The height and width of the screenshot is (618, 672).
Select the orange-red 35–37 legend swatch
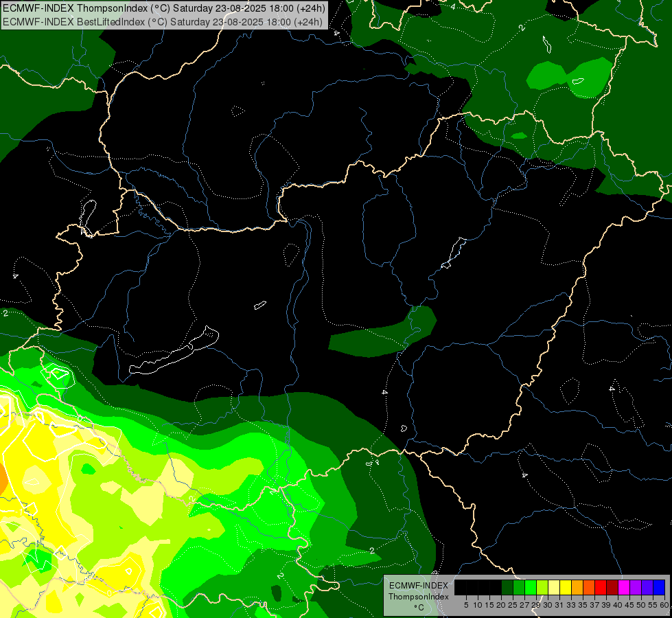click(589, 587)
